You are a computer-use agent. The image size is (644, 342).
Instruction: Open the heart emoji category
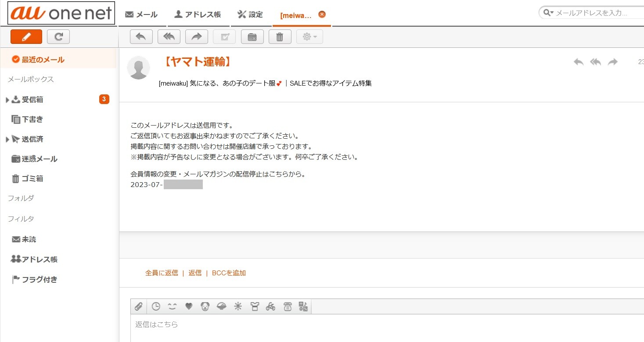[189, 306]
